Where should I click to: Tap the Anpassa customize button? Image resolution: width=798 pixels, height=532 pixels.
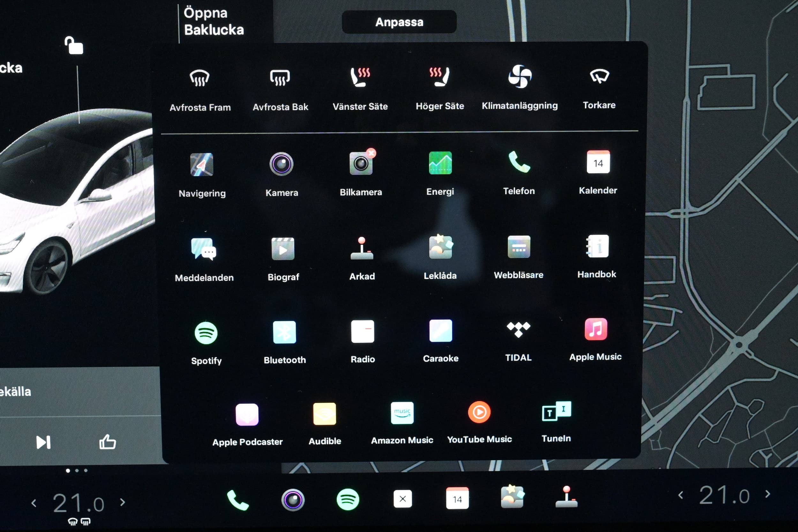pos(399,22)
